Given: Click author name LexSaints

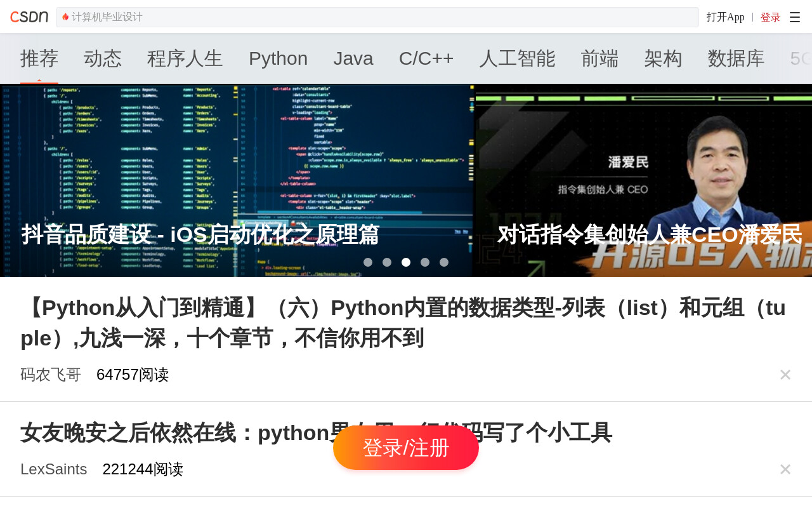Looking at the screenshot, I should (54, 469).
